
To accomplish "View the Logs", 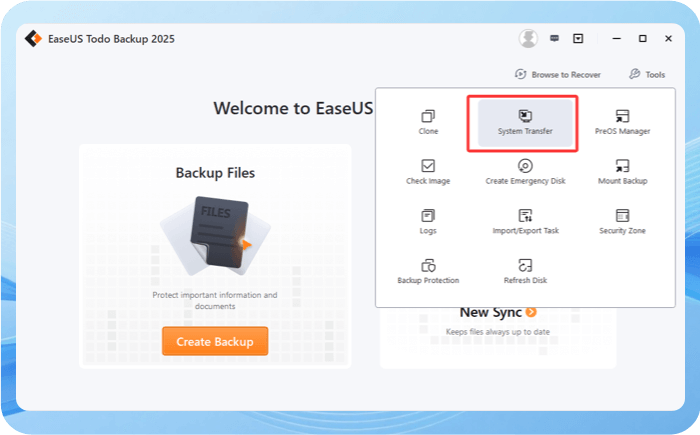I will (428, 220).
